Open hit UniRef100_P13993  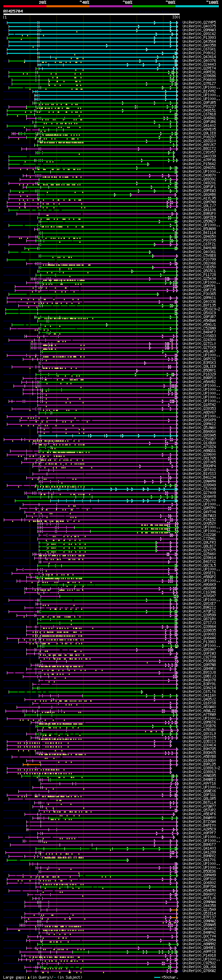(x=199, y=38)
